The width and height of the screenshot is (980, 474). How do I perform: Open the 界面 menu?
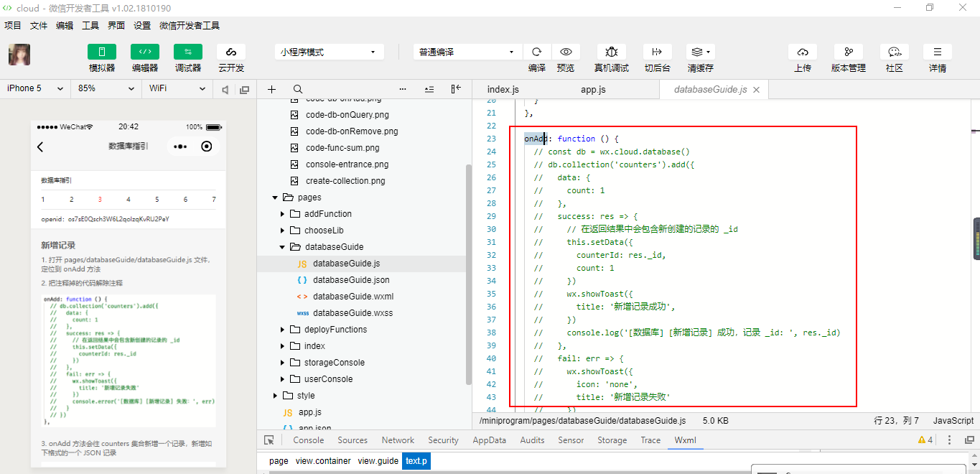click(116, 25)
